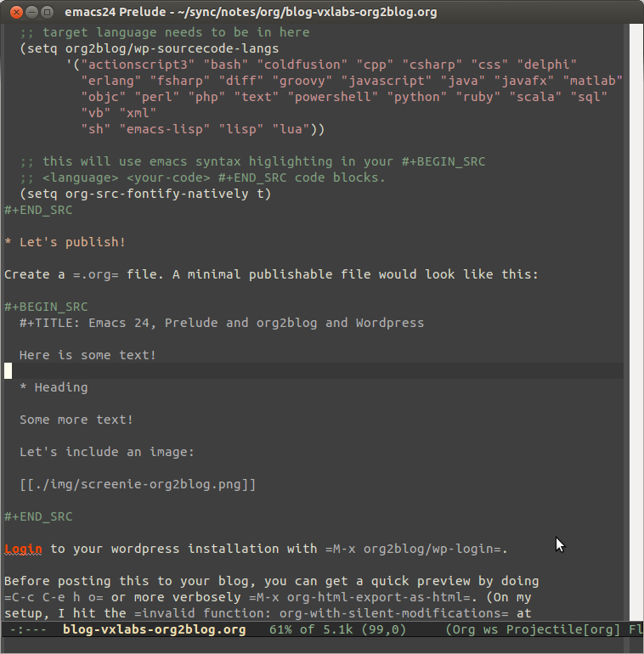Click the ";; target language needs to be" comment
The height and width of the screenshot is (654, 644).
click(164, 32)
